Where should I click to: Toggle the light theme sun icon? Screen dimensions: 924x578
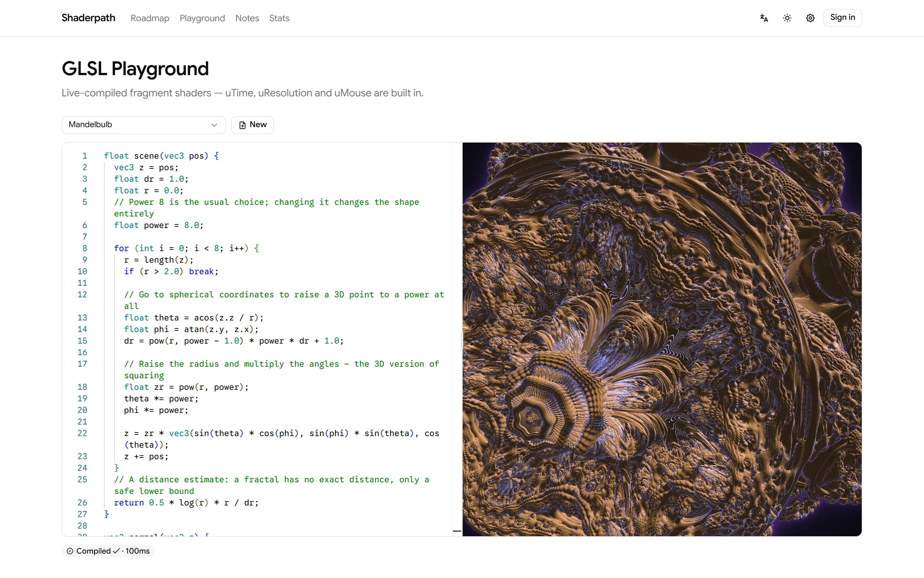[787, 18]
